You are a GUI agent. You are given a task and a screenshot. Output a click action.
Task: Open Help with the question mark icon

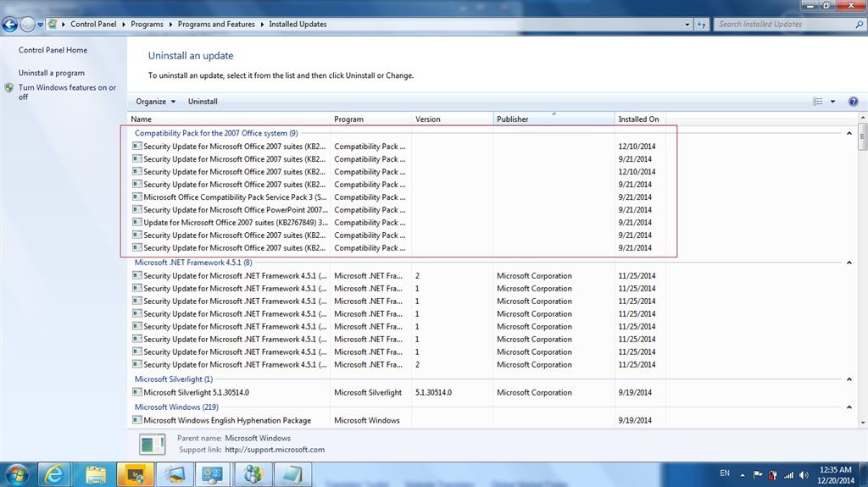pyautogui.click(x=853, y=102)
